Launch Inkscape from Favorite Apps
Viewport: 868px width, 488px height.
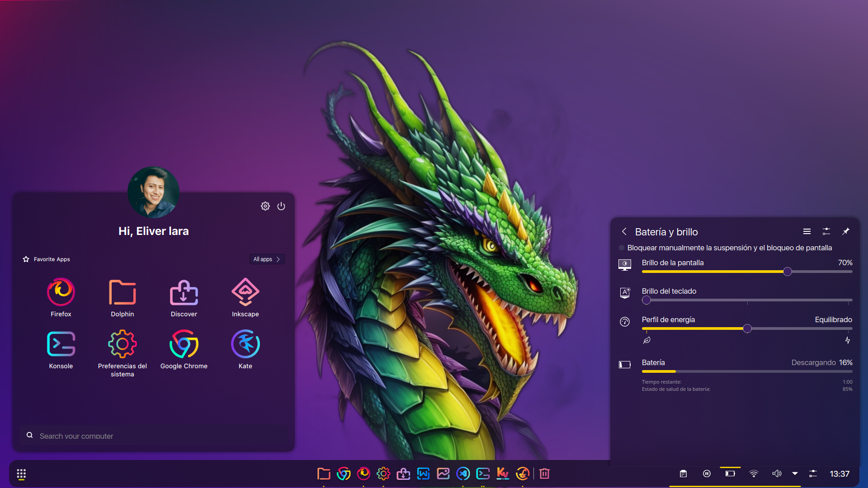click(245, 297)
